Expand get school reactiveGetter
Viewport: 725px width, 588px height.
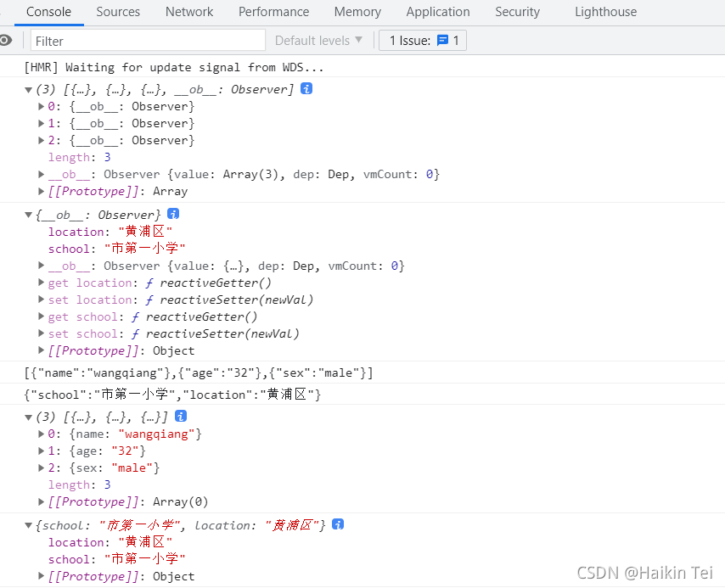pyautogui.click(x=41, y=316)
